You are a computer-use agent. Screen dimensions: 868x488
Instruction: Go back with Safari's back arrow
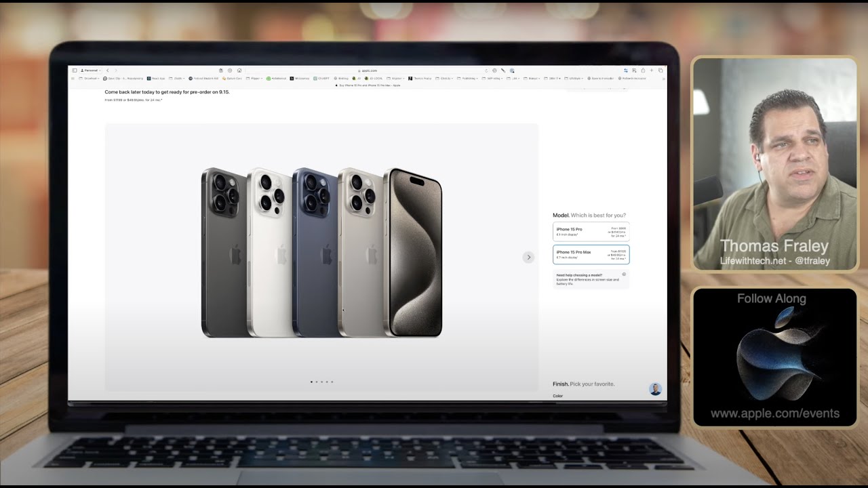click(107, 70)
